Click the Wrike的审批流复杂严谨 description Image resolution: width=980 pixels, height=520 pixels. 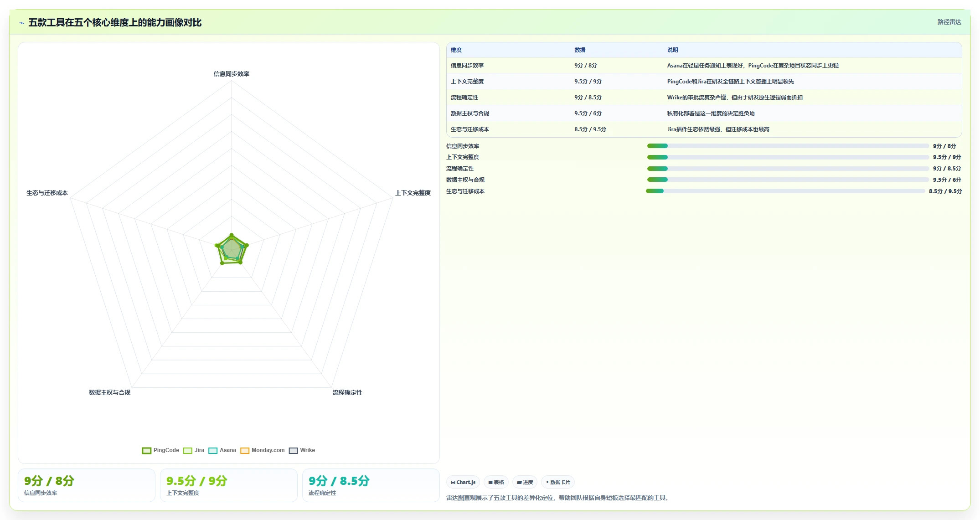click(735, 98)
